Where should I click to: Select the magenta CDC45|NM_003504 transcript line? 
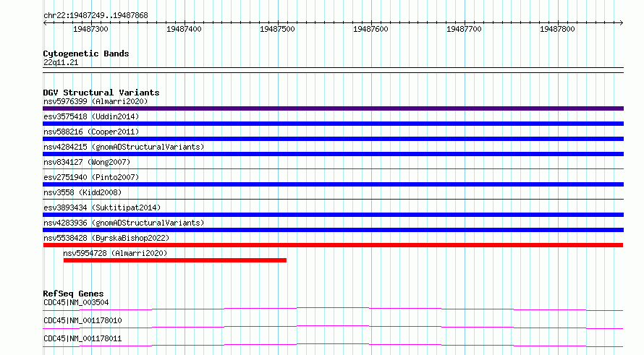[333, 309]
